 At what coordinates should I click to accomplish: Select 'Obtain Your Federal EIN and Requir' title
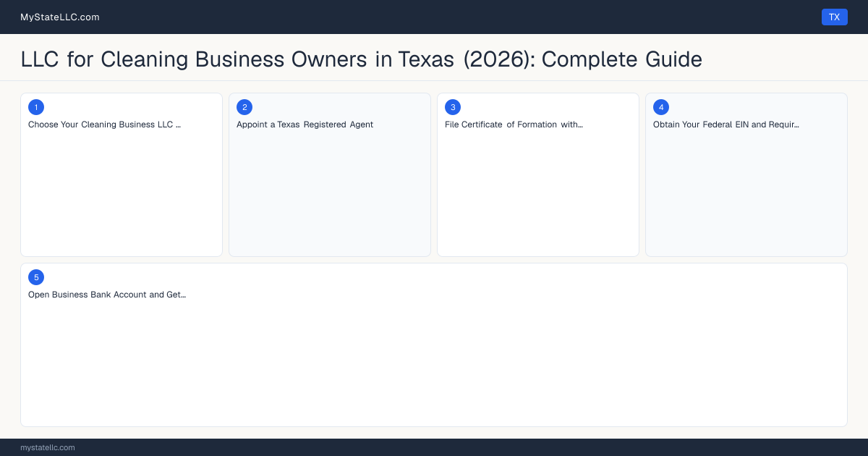[726, 124]
